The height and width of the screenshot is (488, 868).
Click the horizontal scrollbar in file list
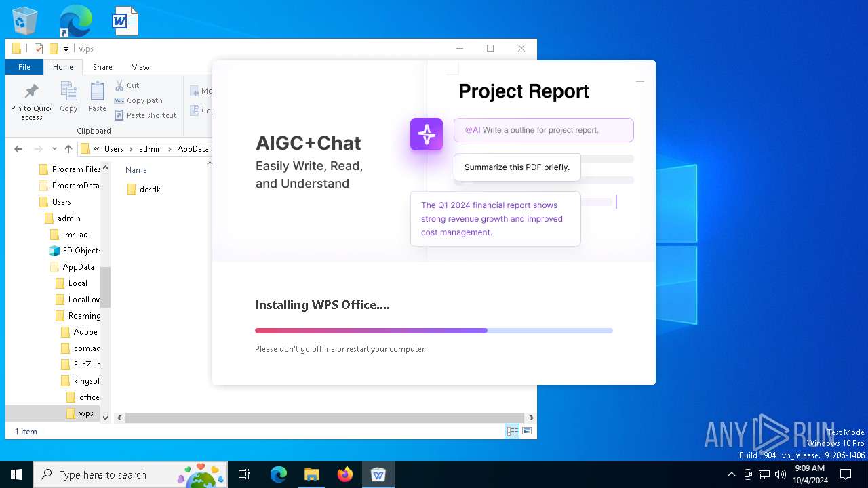pos(325,418)
